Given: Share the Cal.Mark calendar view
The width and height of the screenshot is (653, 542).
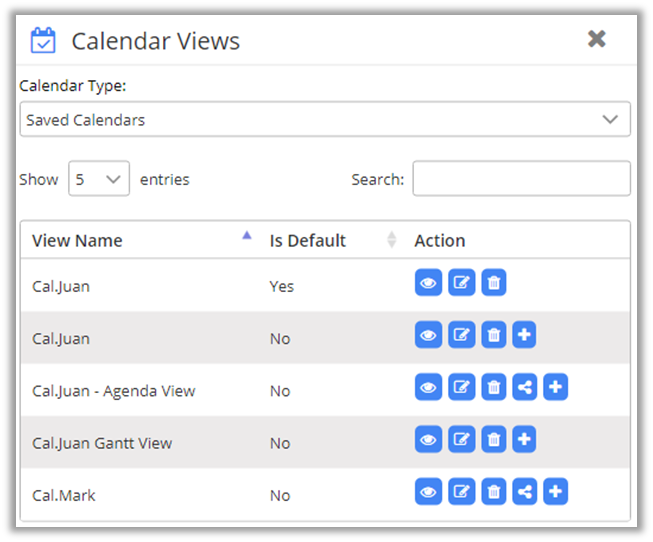Looking at the screenshot, I should 525,491.
